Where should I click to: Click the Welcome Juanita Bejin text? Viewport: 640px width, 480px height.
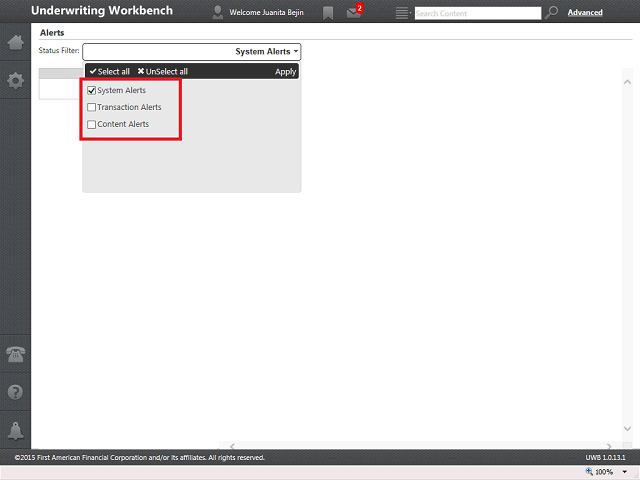(x=266, y=13)
